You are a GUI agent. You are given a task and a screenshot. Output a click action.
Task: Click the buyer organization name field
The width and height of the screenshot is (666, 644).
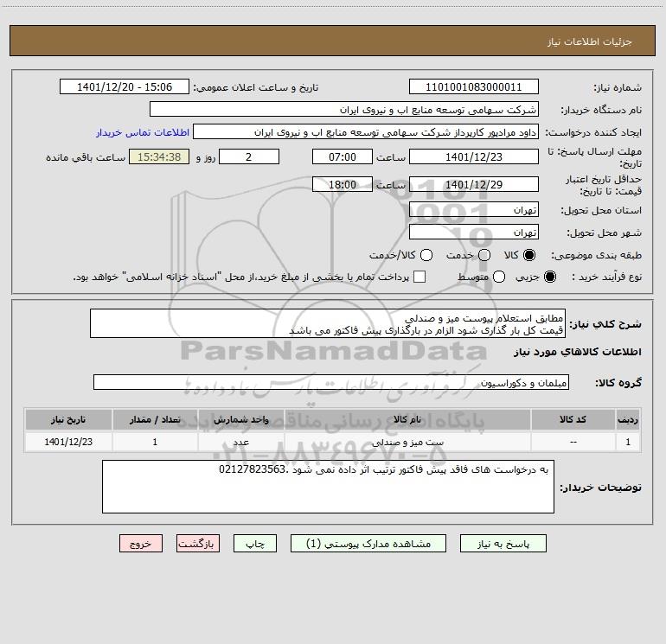click(344, 110)
